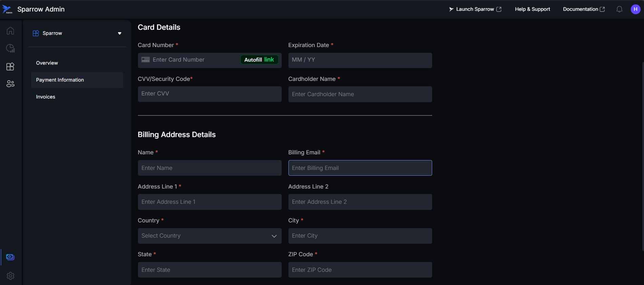Click the apps grid icon in sidebar
Viewport: 644px width, 285px height.
coord(10,66)
